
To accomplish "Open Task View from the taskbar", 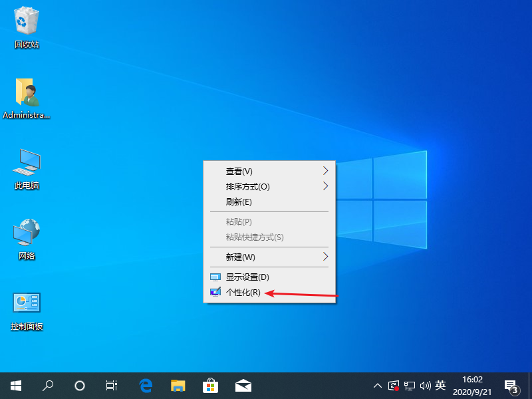I will [x=111, y=385].
